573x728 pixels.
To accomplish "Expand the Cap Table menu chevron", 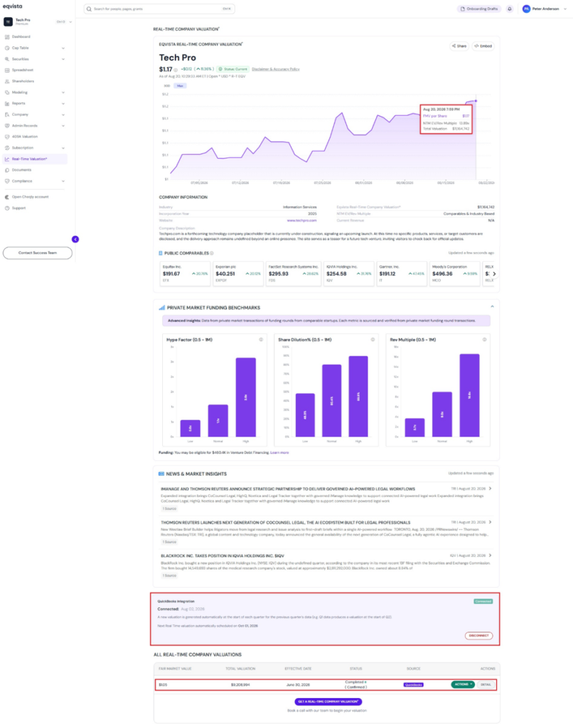I will click(x=63, y=48).
